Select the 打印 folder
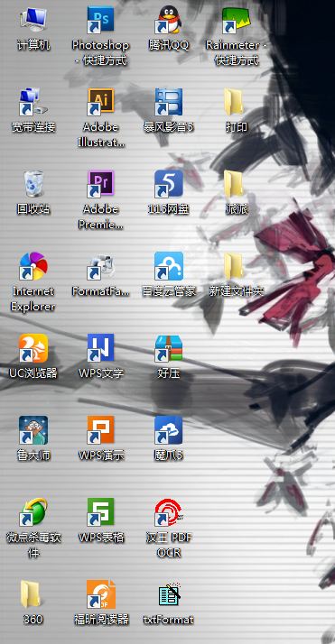Image resolution: width=335 pixels, height=644 pixels. point(234,102)
